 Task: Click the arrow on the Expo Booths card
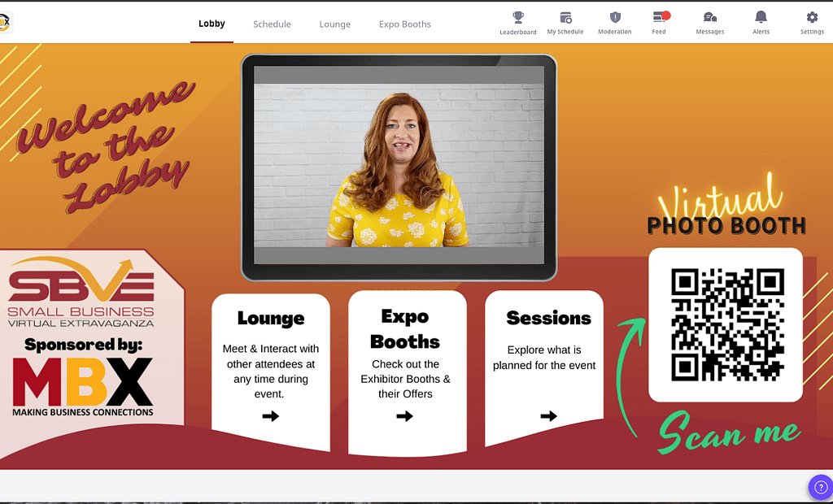coord(405,416)
